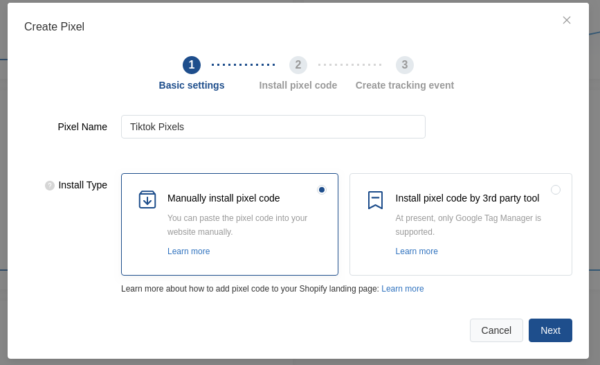Select the Manually install pixel code radio button

(322, 190)
